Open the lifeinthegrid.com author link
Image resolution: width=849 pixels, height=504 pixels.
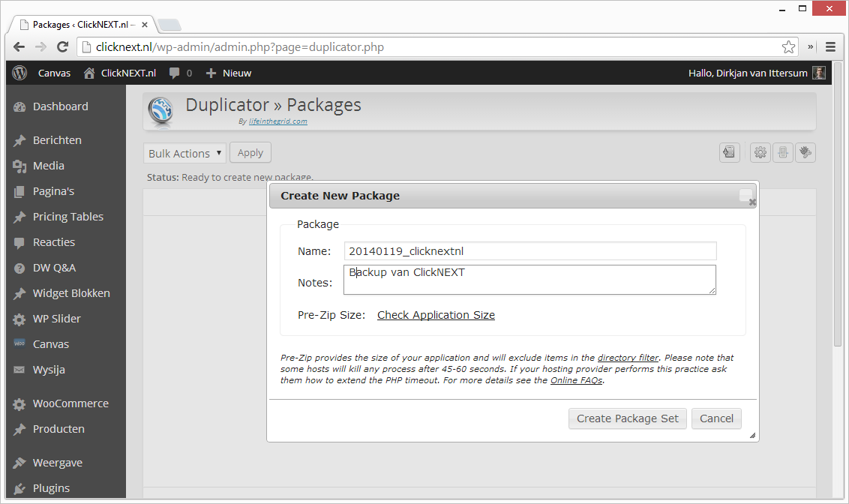click(277, 121)
